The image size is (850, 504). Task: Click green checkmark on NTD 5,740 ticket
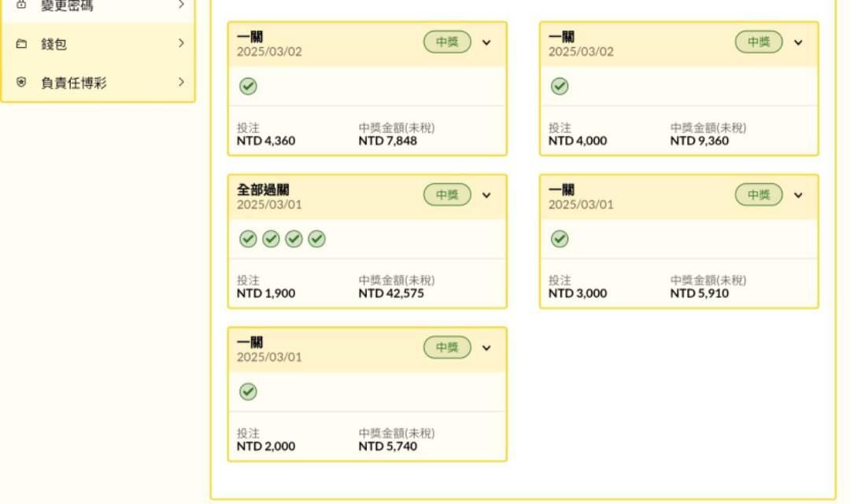[248, 391]
